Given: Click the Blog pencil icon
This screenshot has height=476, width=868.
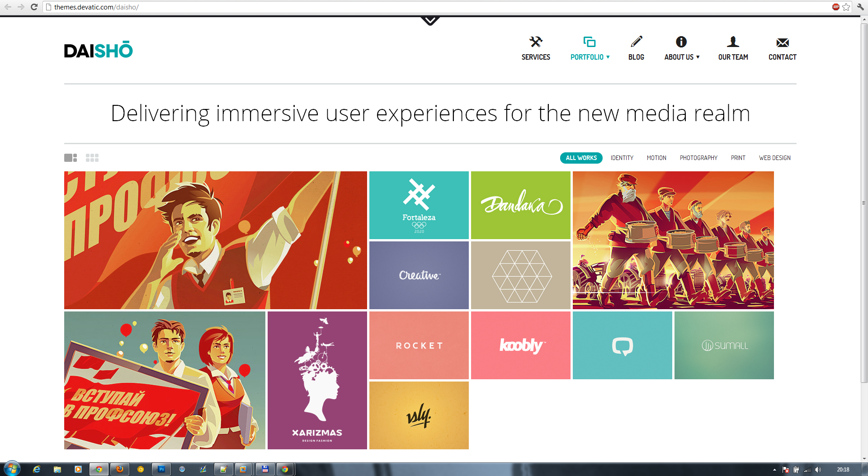Looking at the screenshot, I should (636, 42).
